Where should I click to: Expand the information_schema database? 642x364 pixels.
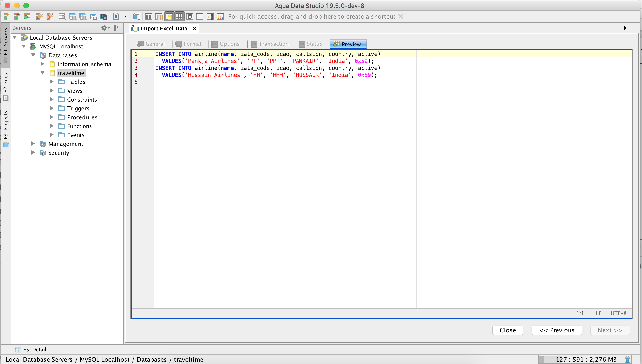(42, 64)
